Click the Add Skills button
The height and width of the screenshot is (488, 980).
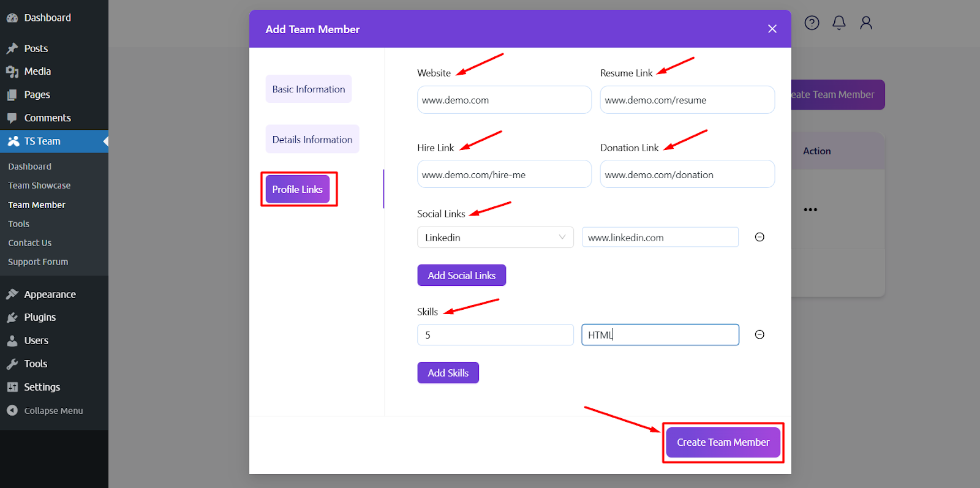click(448, 373)
